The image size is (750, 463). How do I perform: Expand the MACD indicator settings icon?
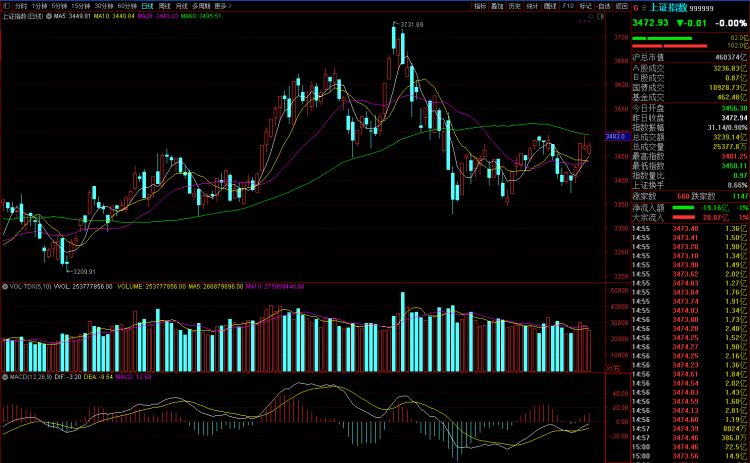3,376
